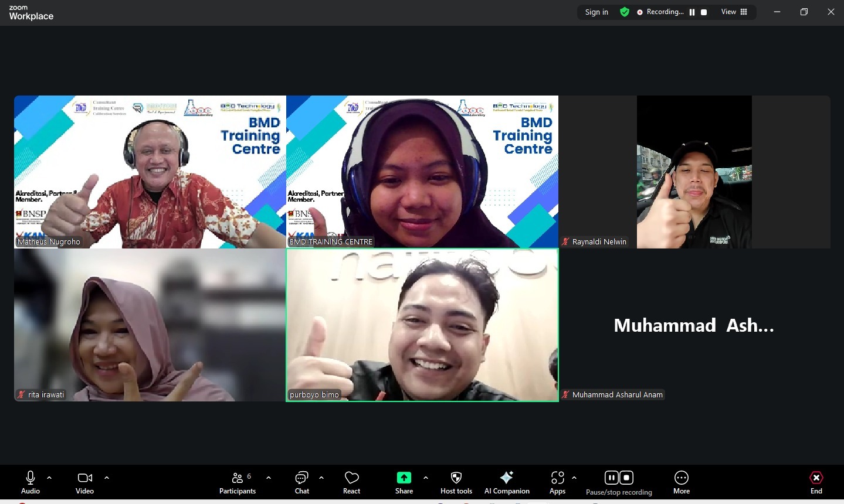
Task: Pause the recording from the top bar
Action: coord(692,12)
